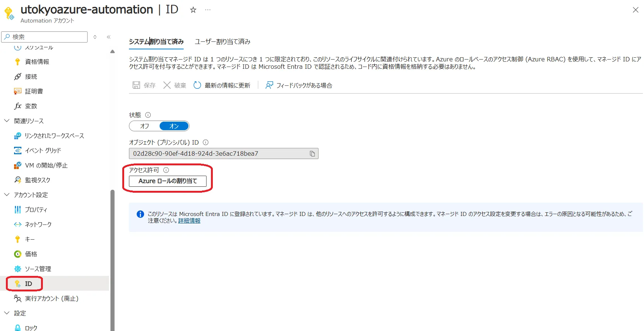
Task: Set status toggle to オン
Action: (x=174, y=126)
